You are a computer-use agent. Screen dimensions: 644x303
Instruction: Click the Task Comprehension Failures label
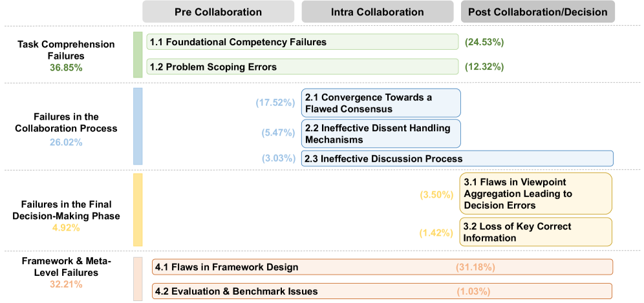pos(66,50)
